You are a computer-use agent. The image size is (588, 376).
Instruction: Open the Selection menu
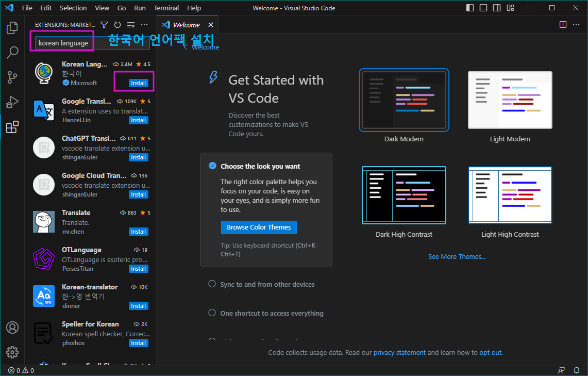pos(73,8)
